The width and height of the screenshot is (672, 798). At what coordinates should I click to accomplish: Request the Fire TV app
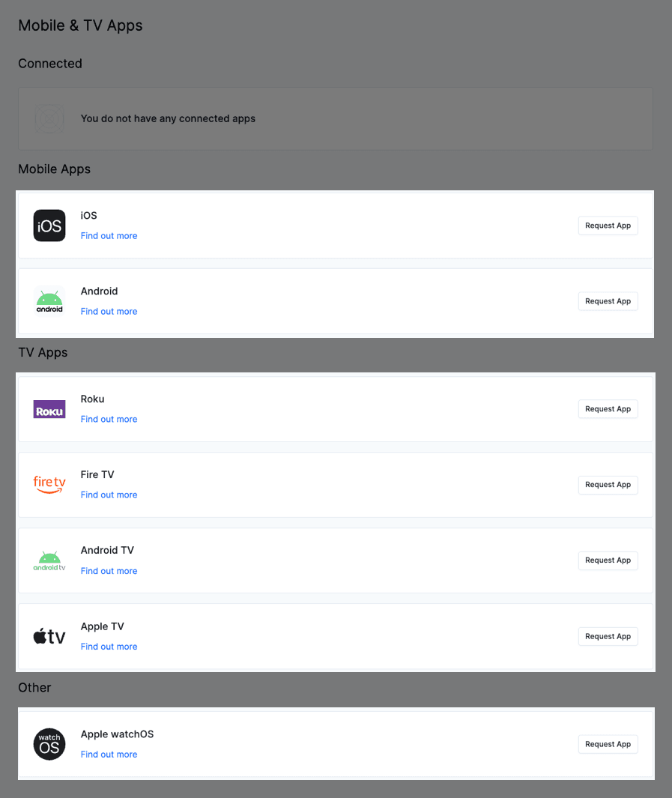(x=608, y=485)
